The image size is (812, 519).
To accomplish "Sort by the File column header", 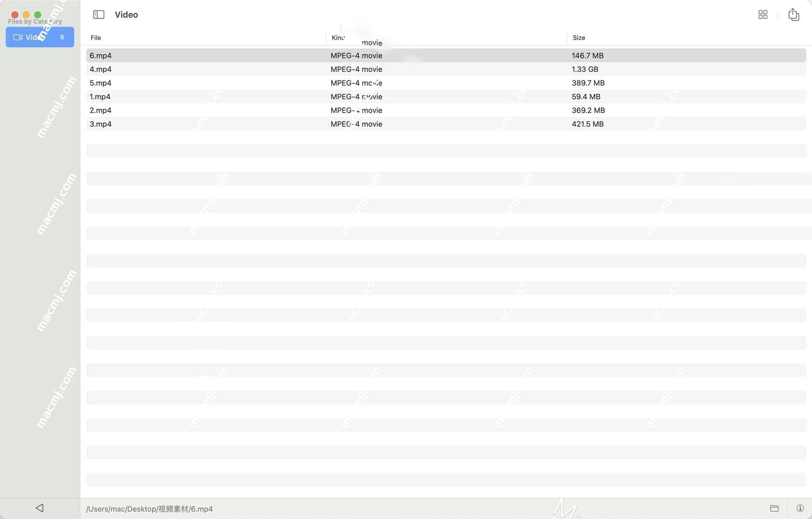I will point(96,38).
